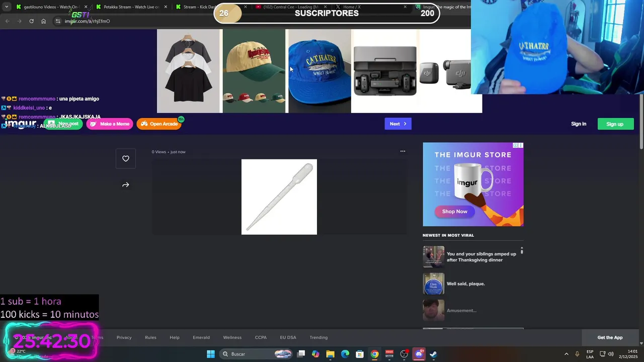Open the Emerald footer link
The image size is (644, 362).
point(201,337)
